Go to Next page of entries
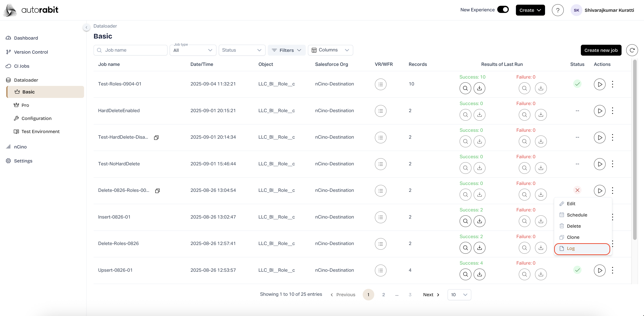Screen dimensions: 644x316 [431, 295]
